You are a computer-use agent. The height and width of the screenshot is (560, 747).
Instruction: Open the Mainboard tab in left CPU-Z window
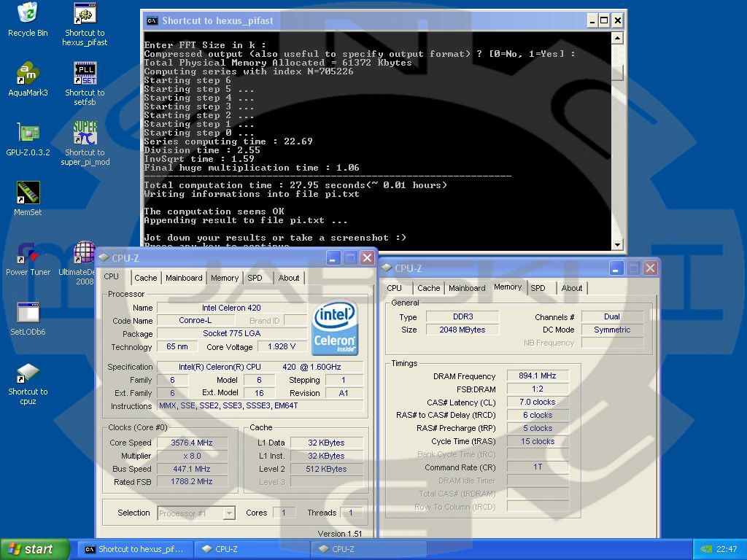pos(184,278)
